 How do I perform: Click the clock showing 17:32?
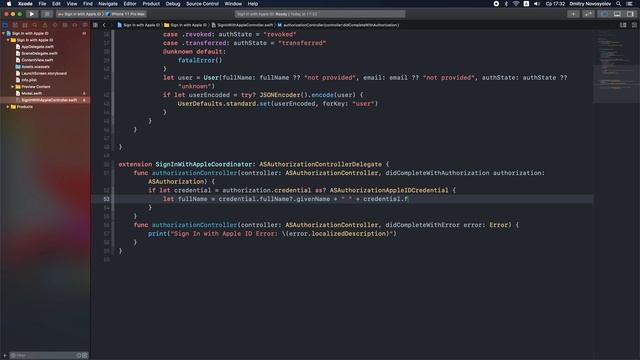click(x=555, y=4)
